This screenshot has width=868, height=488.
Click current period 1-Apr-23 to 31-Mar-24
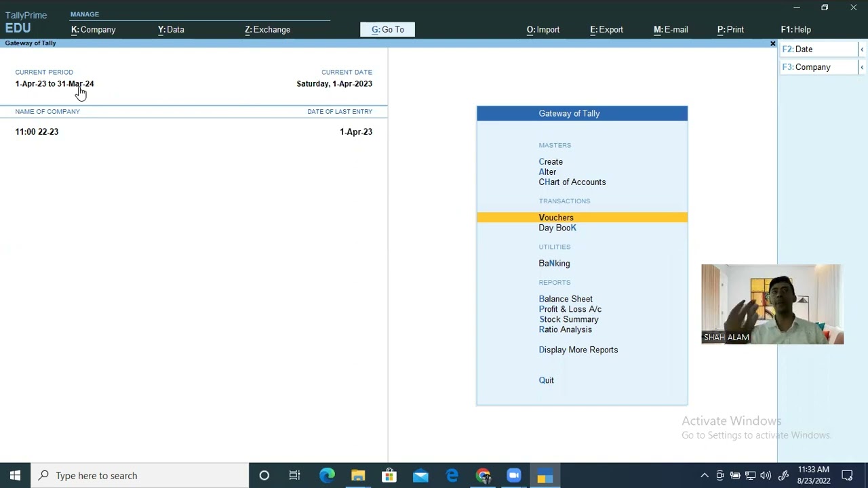[54, 84]
